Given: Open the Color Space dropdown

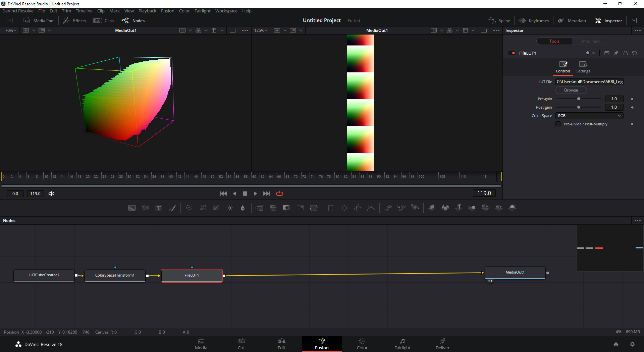Looking at the screenshot, I should [589, 116].
